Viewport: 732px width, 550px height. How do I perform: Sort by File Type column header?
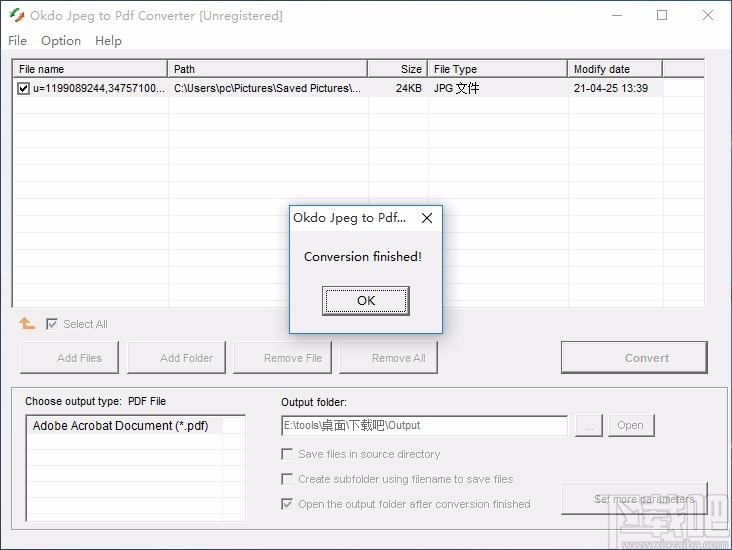click(x=497, y=69)
